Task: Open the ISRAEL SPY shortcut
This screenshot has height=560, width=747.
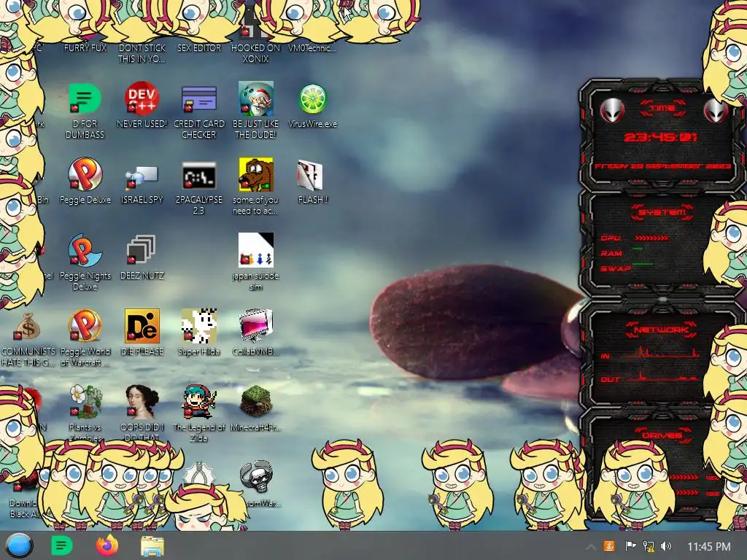Action: (142, 176)
